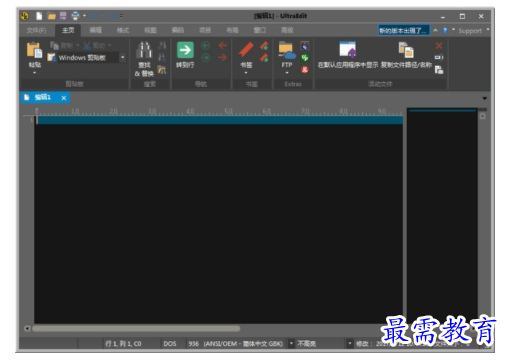Open help with the blue question icon
The width and height of the screenshot is (505, 362).
[x=445, y=30]
